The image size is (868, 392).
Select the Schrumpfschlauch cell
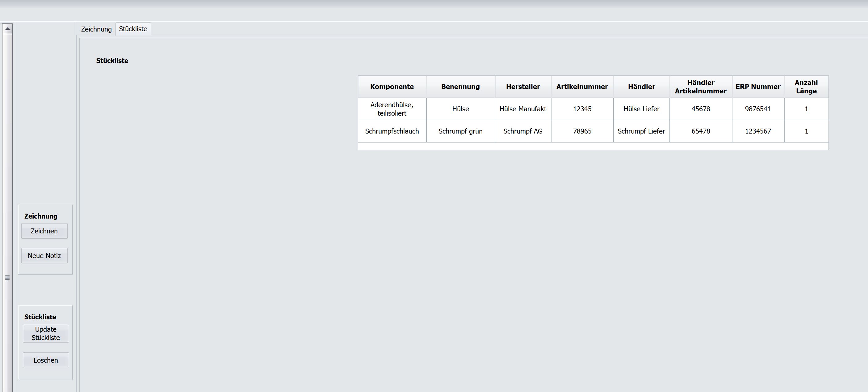[392, 131]
